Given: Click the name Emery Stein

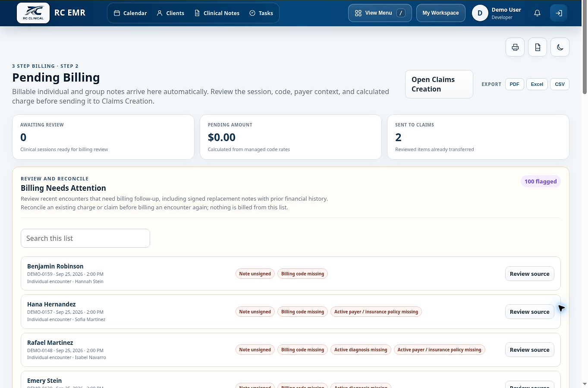Looking at the screenshot, I should click(x=44, y=381).
